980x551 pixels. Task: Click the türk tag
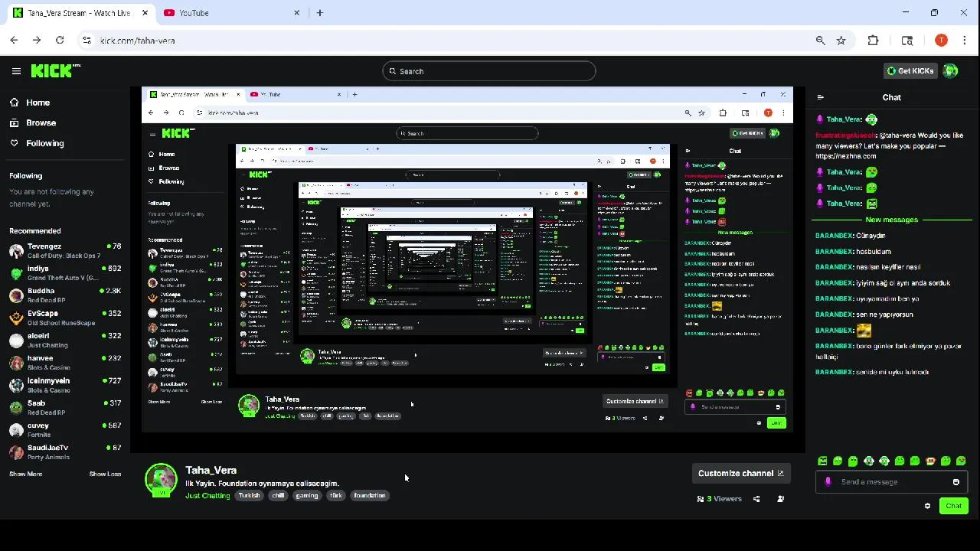(336, 496)
